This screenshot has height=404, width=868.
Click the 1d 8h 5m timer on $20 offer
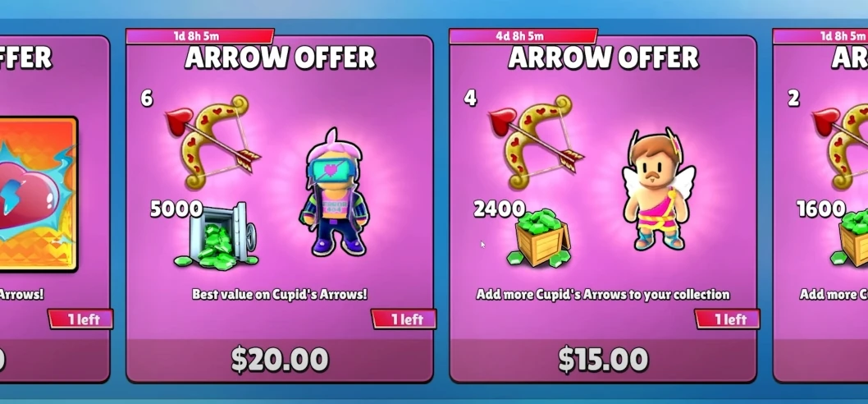pos(200,37)
